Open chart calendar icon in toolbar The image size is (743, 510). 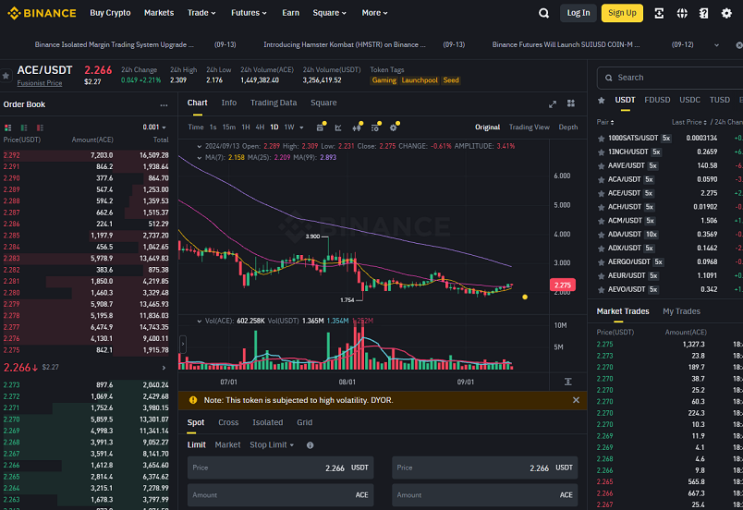coord(320,128)
